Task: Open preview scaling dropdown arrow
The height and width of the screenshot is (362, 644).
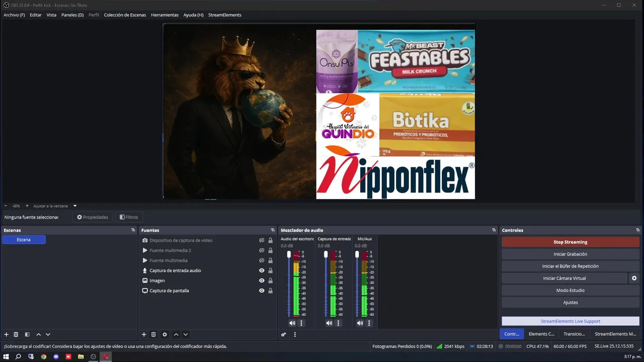Action: point(75,206)
